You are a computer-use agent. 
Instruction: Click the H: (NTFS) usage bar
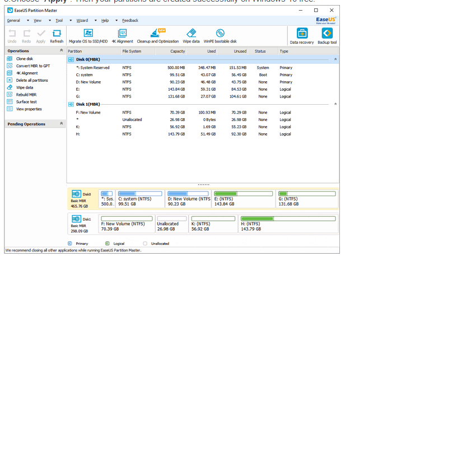point(288,218)
